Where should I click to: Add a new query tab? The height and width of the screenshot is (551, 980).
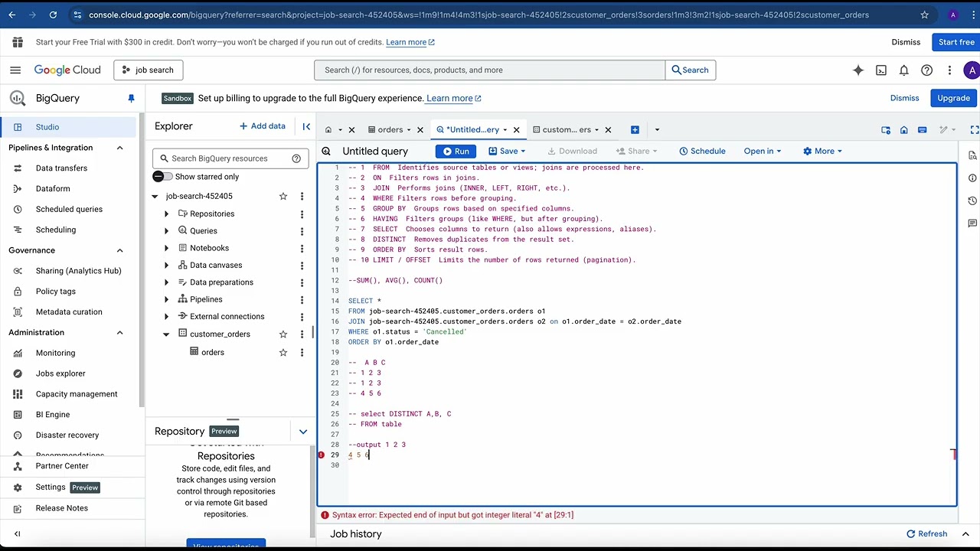coord(635,129)
